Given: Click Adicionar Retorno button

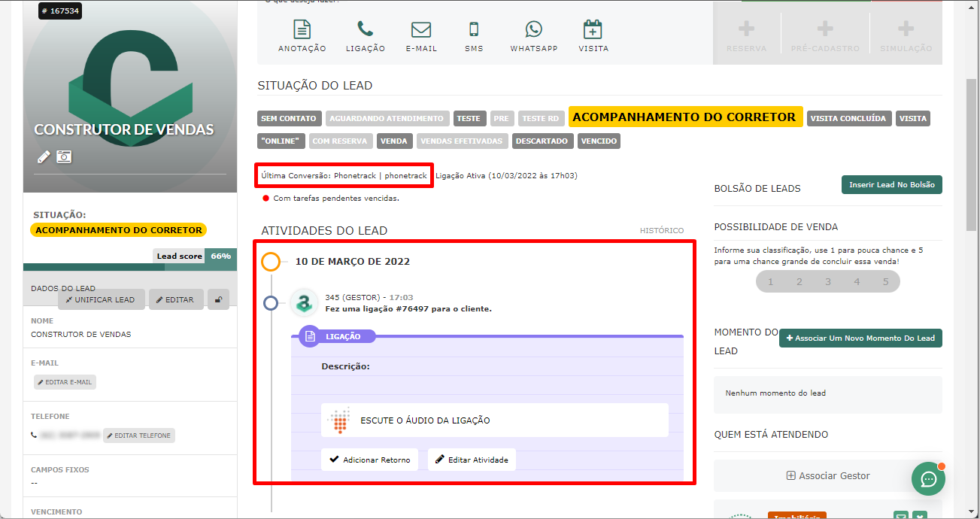Looking at the screenshot, I should point(369,460).
